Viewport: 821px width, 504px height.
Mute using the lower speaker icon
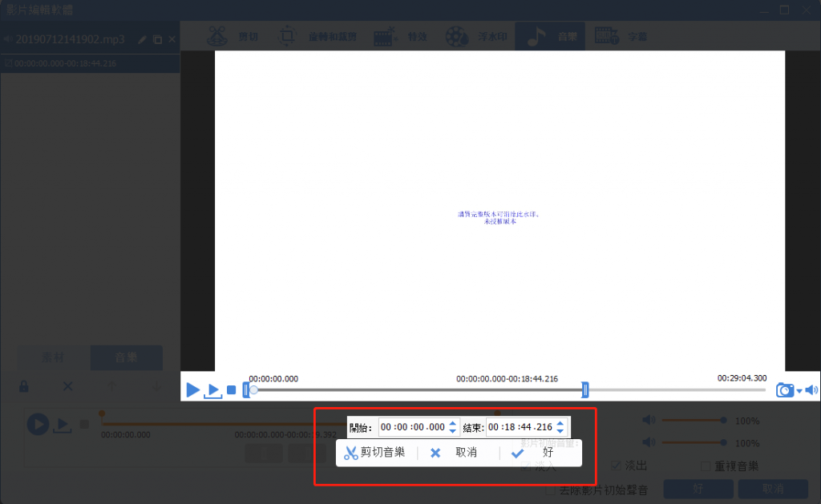click(649, 442)
